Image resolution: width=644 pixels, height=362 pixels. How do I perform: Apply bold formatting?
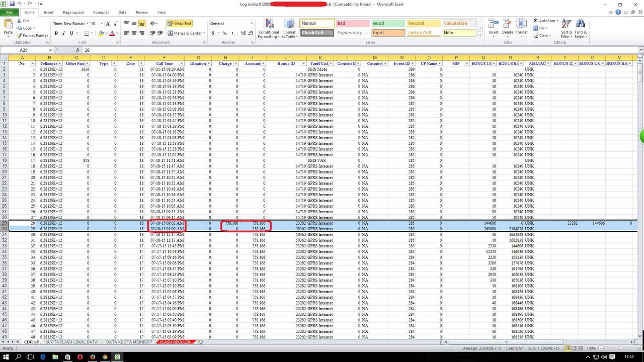click(x=56, y=33)
